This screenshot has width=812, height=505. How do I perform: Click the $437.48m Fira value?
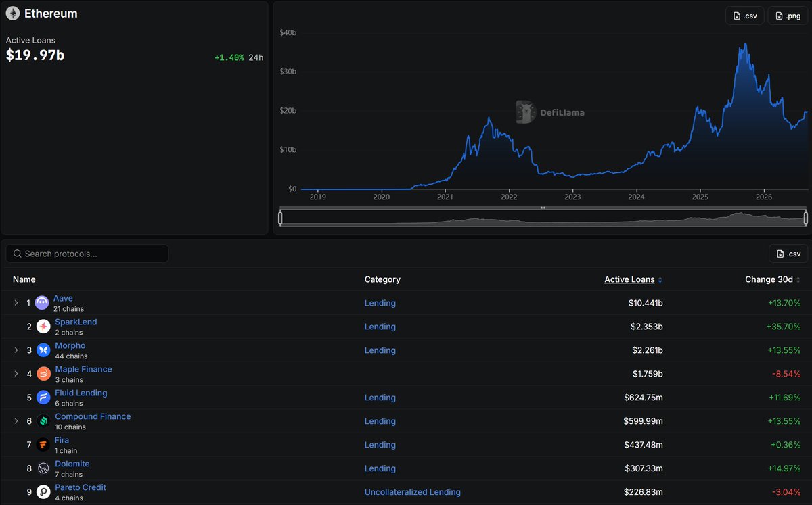click(x=644, y=445)
